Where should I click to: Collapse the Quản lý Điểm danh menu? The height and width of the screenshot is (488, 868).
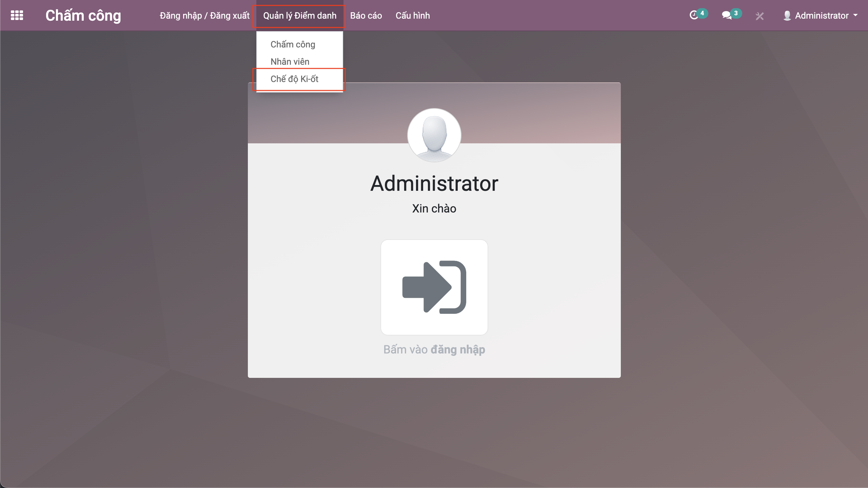pyautogui.click(x=299, y=16)
